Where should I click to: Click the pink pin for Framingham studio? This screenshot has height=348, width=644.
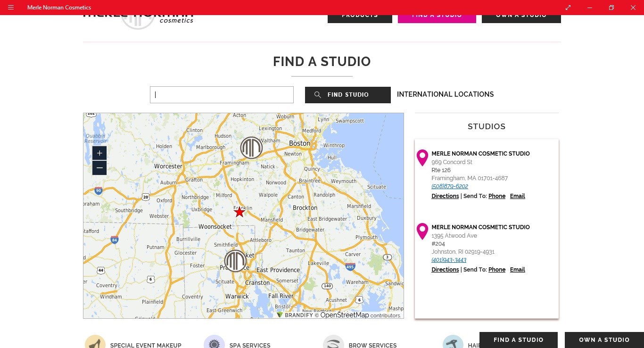(422, 158)
